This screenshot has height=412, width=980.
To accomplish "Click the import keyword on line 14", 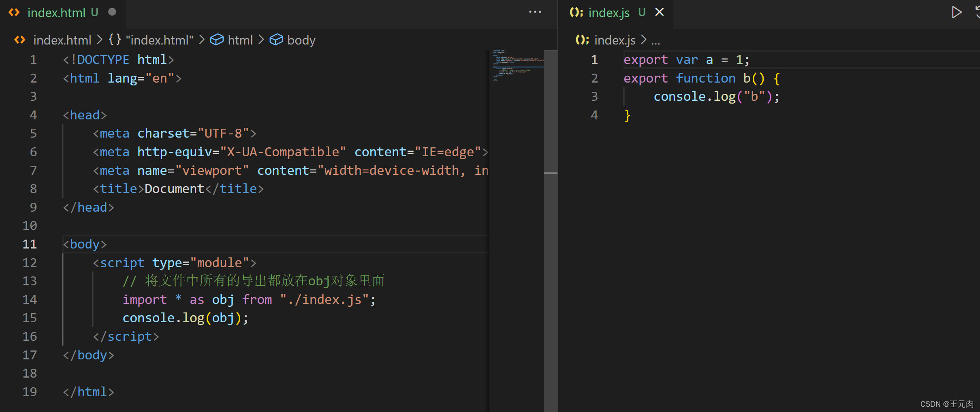I will [x=145, y=299].
